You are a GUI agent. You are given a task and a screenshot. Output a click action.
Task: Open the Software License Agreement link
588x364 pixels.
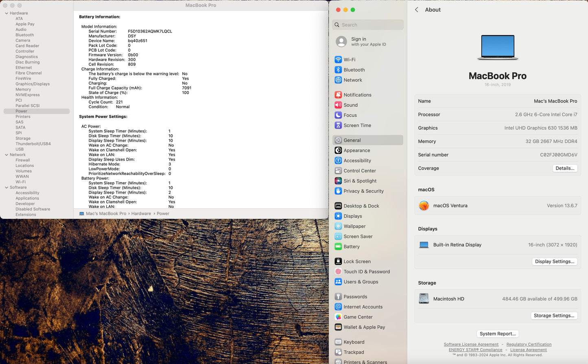pyautogui.click(x=471, y=344)
